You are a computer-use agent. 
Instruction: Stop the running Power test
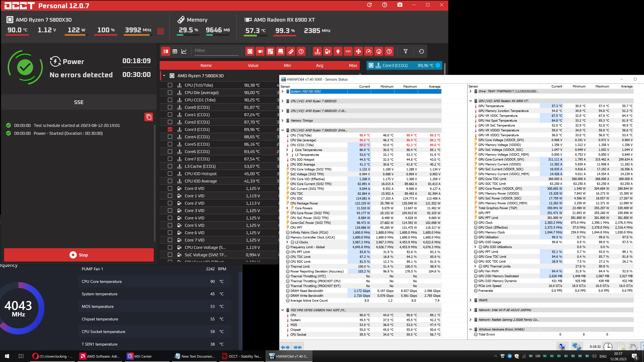pos(79,255)
